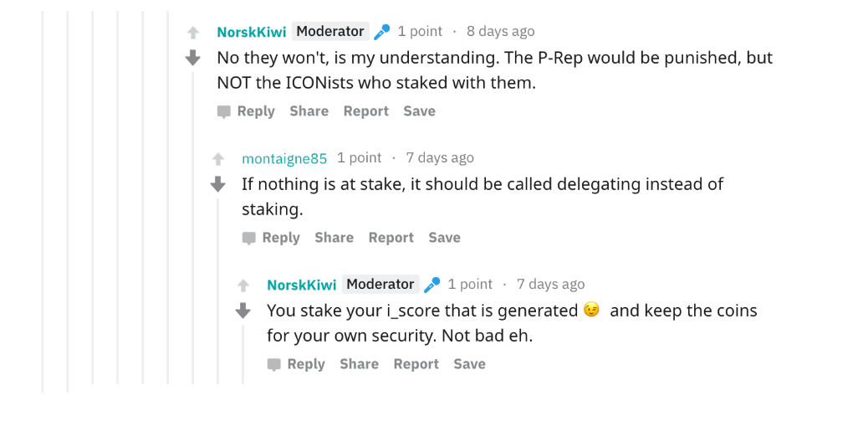The width and height of the screenshot is (868, 442).
Task: Upvote NorskKiwi's first comment
Action: click(x=193, y=33)
